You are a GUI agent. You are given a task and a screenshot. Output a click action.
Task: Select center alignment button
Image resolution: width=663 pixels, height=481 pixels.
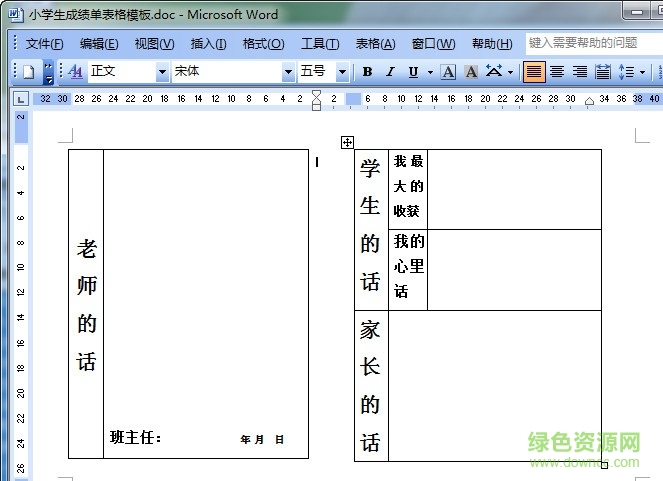557,72
